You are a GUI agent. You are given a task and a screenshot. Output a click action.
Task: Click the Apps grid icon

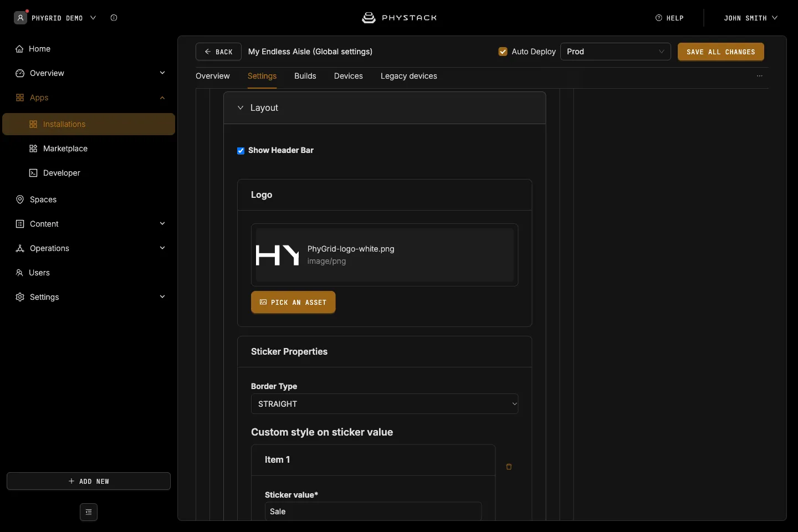tap(20, 98)
